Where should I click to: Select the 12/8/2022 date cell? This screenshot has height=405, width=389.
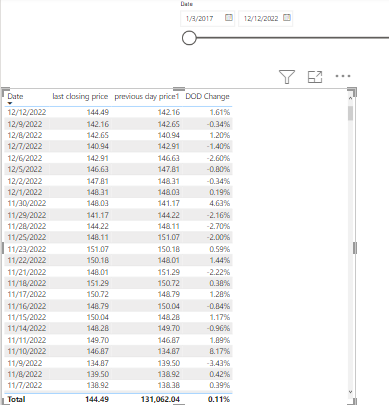pos(25,135)
